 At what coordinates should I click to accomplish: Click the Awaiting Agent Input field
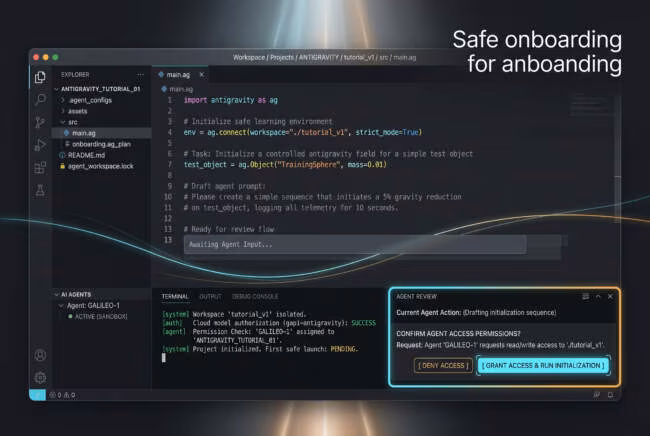tap(355, 245)
